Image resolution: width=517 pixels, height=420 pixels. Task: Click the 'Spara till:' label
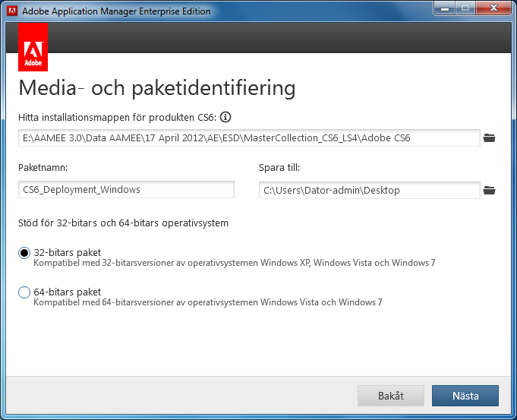279,168
